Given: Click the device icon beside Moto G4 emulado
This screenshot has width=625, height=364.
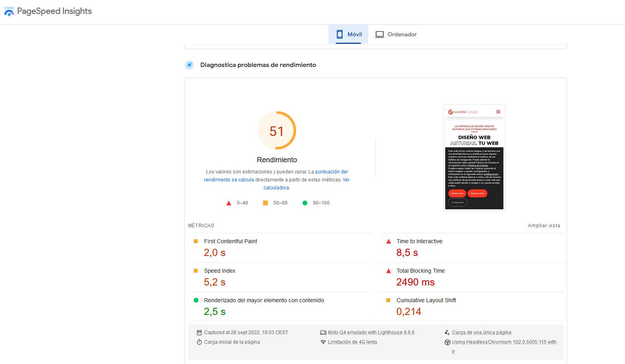Looking at the screenshot, I should point(323,333).
